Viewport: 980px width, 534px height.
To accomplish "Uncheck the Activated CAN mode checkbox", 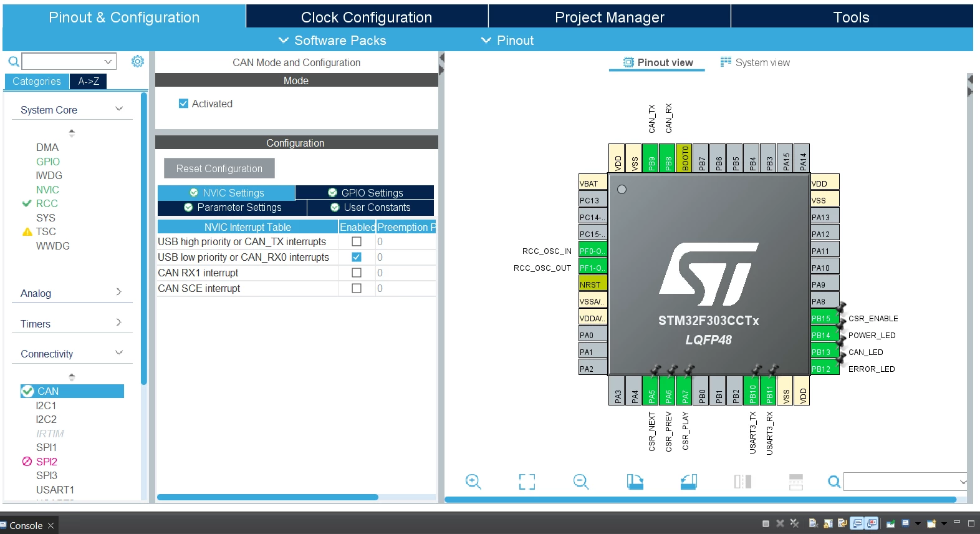I will pos(183,104).
